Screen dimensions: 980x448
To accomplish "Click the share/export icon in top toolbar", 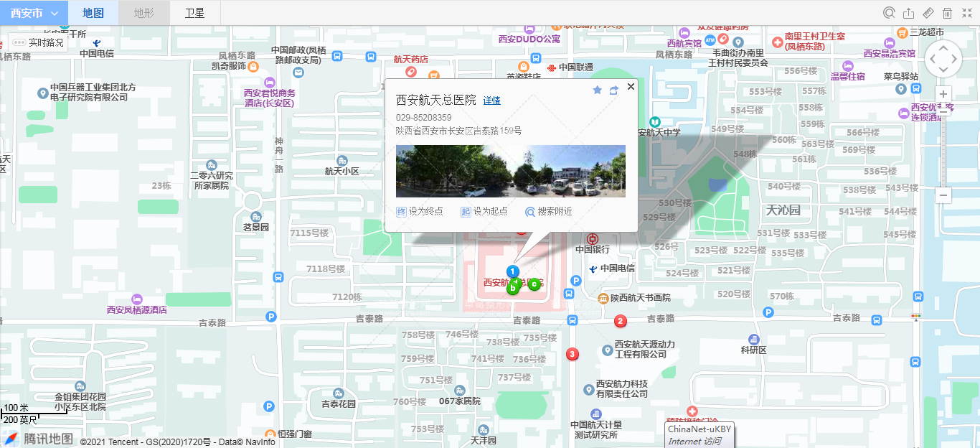I will pyautogui.click(x=909, y=13).
